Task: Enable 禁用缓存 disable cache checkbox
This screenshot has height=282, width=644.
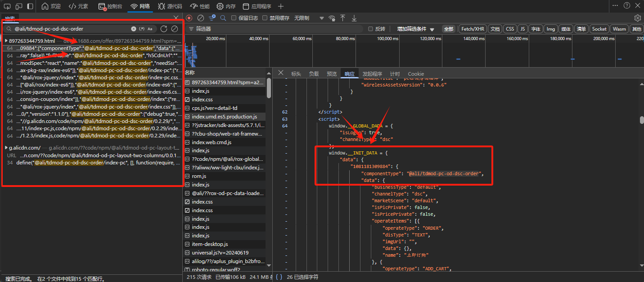Action: [265, 18]
